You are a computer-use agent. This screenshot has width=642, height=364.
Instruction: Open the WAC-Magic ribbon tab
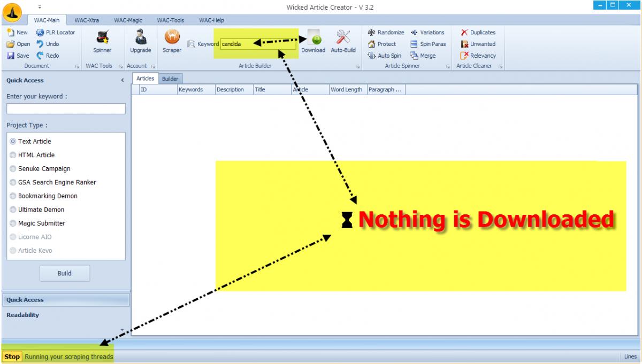[x=128, y=20]
